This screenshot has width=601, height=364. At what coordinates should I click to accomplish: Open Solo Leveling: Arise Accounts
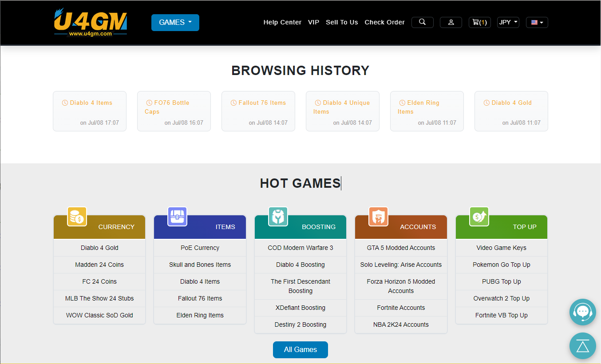[x=401, y=265]
